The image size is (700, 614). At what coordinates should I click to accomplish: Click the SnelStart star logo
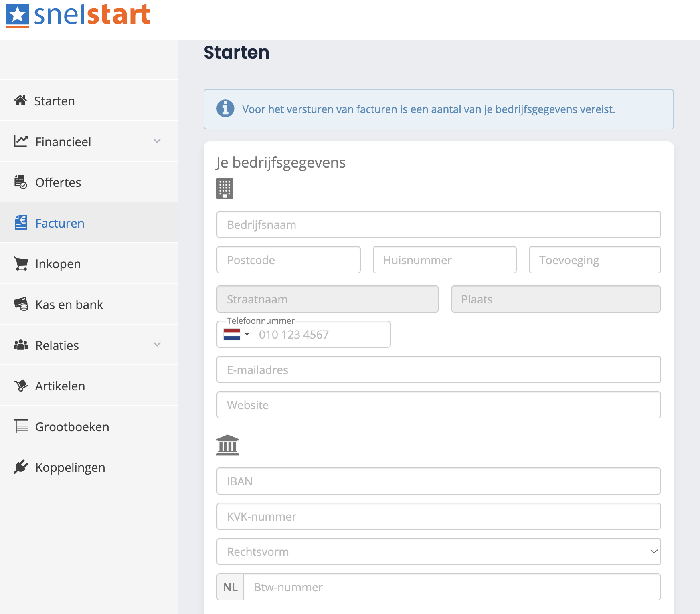coord(17,16)
